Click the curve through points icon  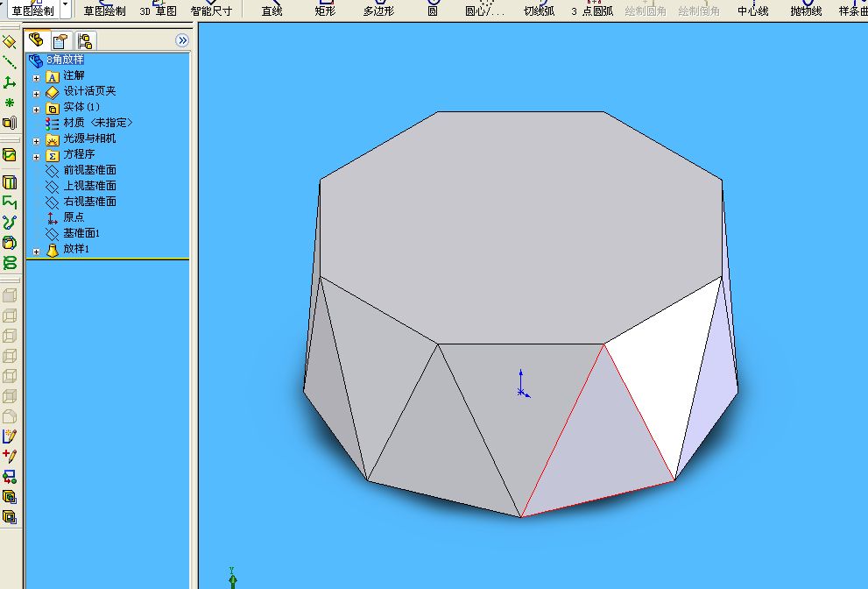coord(10,223)
